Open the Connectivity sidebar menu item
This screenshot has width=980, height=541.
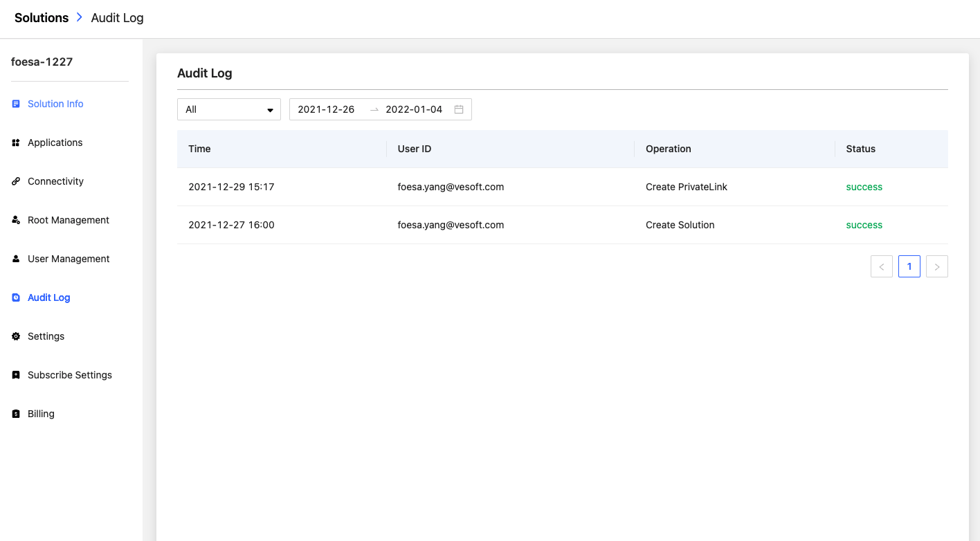55,181
